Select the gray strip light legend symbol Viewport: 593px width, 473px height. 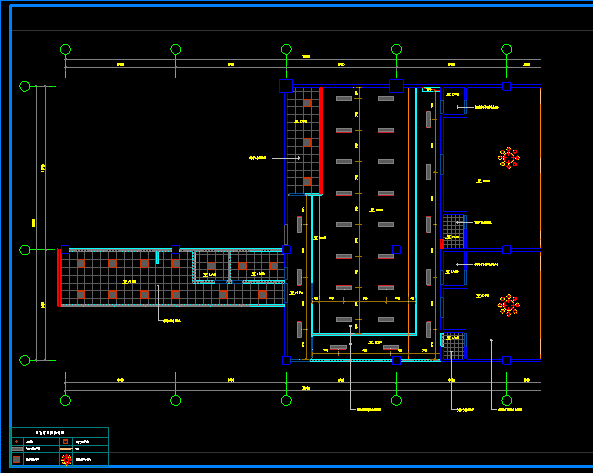17,449
